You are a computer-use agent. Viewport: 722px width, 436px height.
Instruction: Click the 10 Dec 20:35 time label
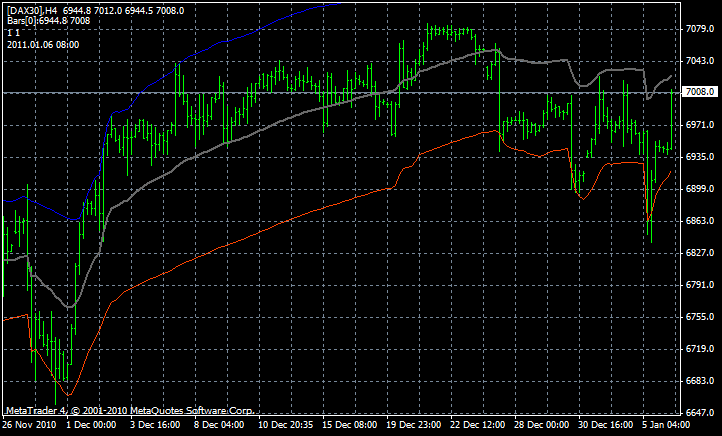[285, 424]
